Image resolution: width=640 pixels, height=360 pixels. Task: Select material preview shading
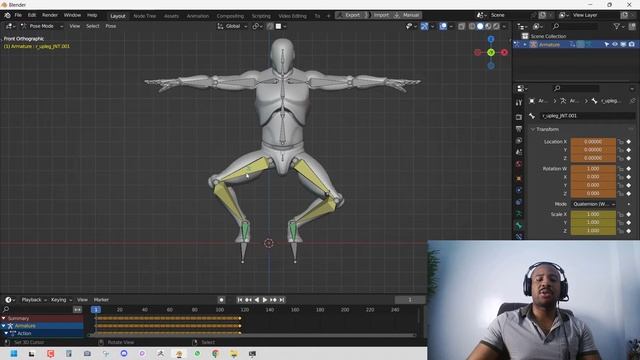(488, 26)
